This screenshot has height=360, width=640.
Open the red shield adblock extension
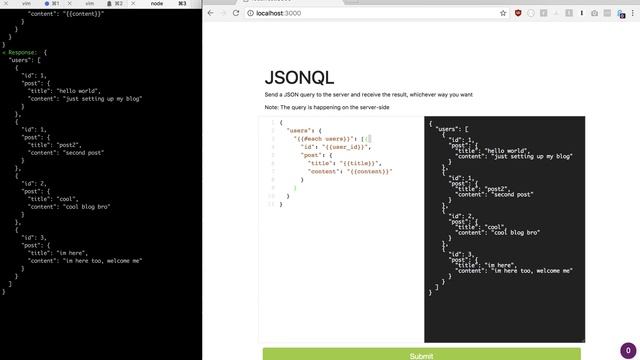518,13
